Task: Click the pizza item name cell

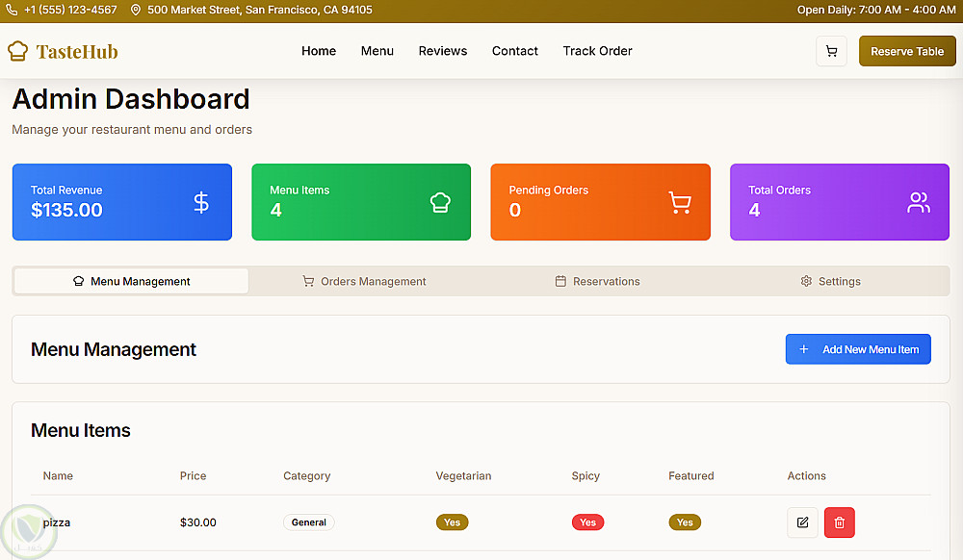Action: pyautogui.click(x=57, y=522)
